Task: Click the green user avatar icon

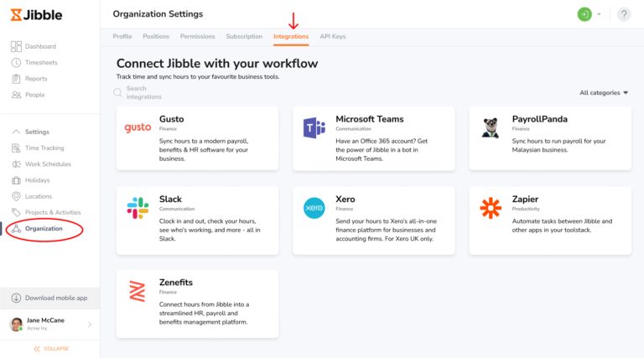Action: point(584,14)
